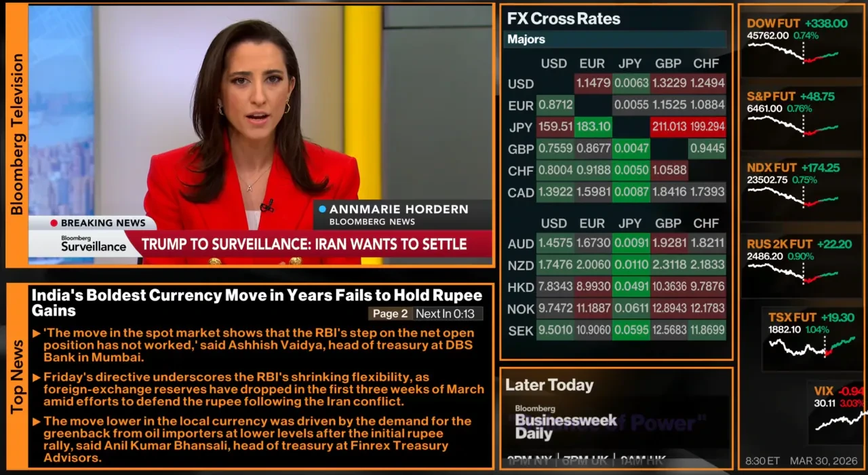Click USD/EUR rate cell 1.1479
Image resolution: width=868 pixels, height=475 pixels.
click(593, 83)
